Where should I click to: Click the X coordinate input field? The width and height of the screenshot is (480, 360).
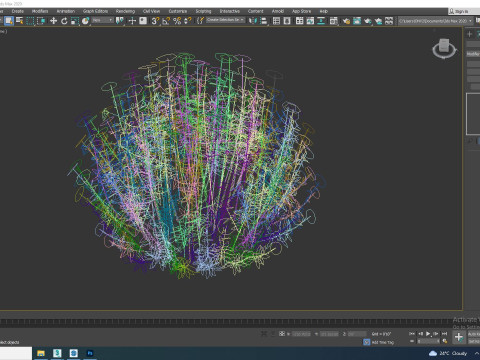tap(301, 334)
